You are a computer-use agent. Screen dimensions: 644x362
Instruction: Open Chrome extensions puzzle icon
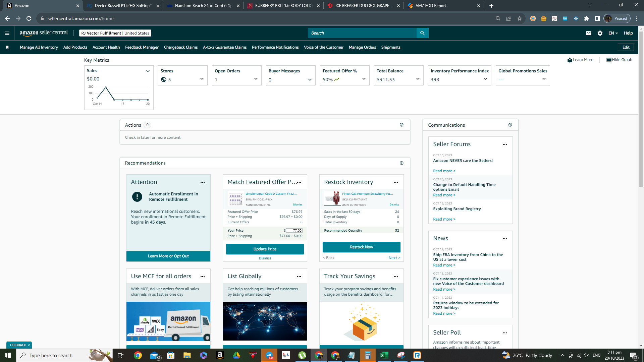click(x=587, y=18)
